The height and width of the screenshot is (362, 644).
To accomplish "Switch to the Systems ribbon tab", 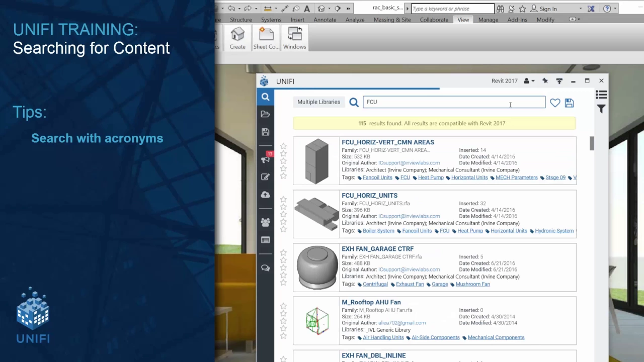I will pyautogui.click(x=271, y=20).
